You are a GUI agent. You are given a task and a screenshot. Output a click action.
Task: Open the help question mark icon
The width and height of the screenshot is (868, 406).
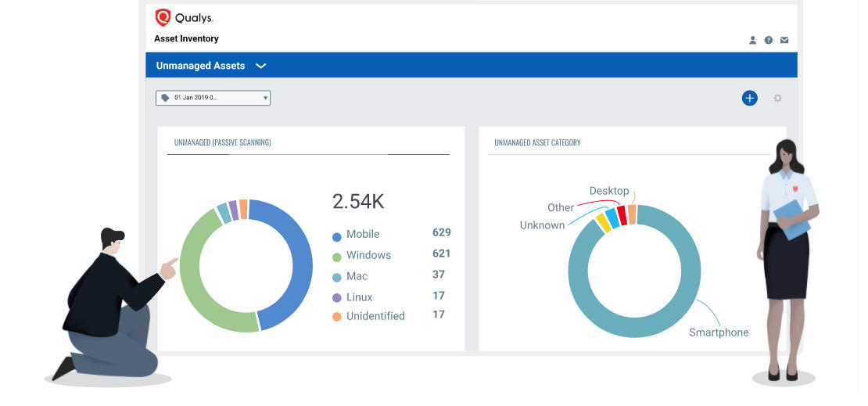coord(769,40)
